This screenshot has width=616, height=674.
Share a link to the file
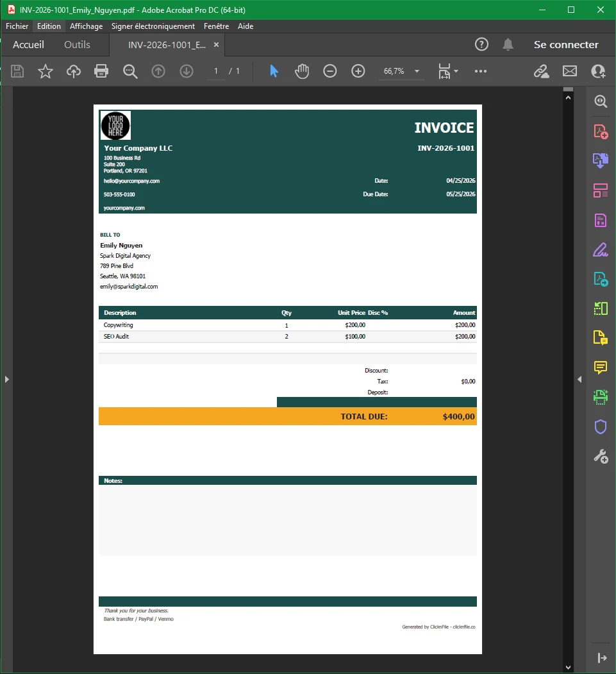click(542, 71)
